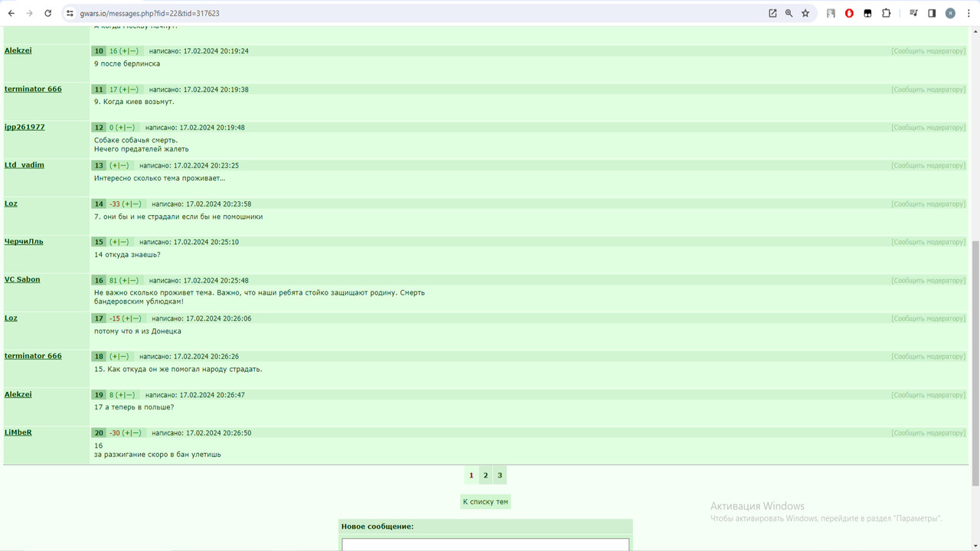Click post number 16 badge
Image resolution: width=980 pixels, height=551 pixels.
pyautogui.click(x=99, y=281)
